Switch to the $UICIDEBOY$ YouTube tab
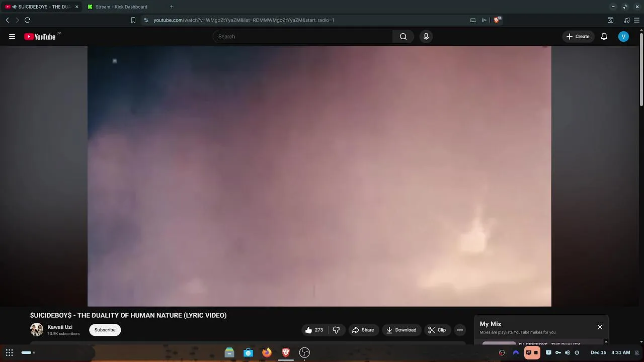The image size is (644, 362). (41, 7)
